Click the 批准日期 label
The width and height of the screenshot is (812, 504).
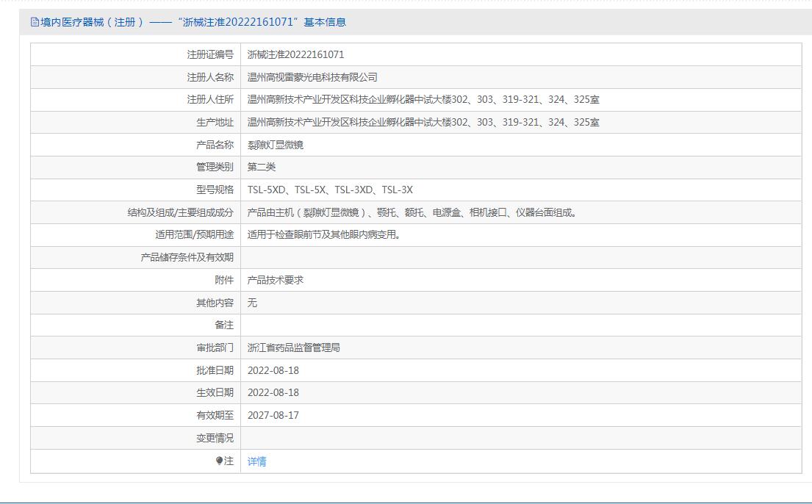pyautogui.click(x=215, y=370)
